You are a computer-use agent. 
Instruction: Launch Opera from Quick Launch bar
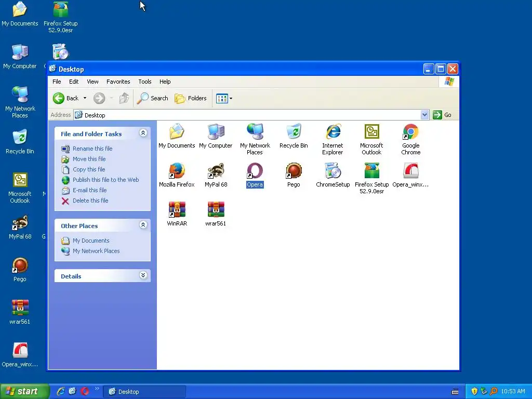(x=85, y=392)
